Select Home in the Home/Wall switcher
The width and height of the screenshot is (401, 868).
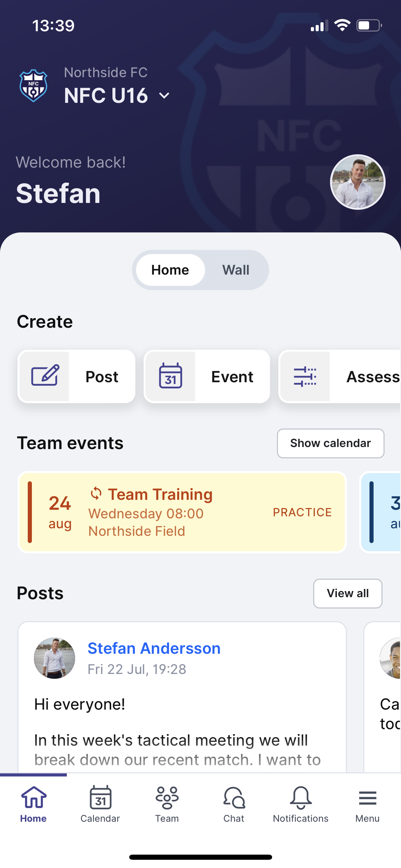(170, 270)
